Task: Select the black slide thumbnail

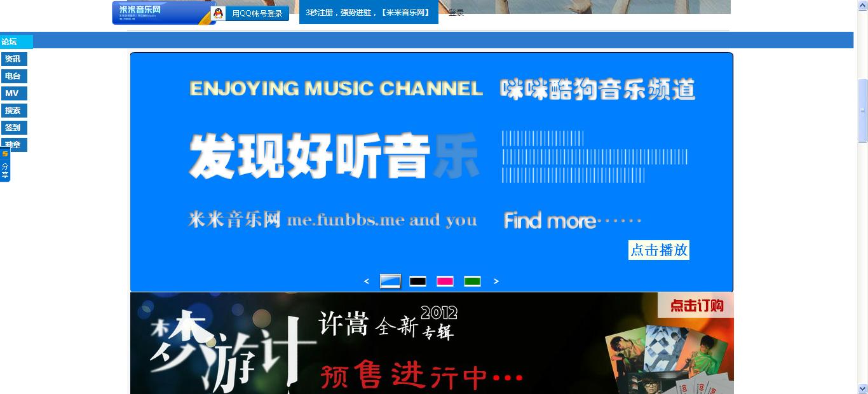Action: pyautogui.click(x=417, y=281)
